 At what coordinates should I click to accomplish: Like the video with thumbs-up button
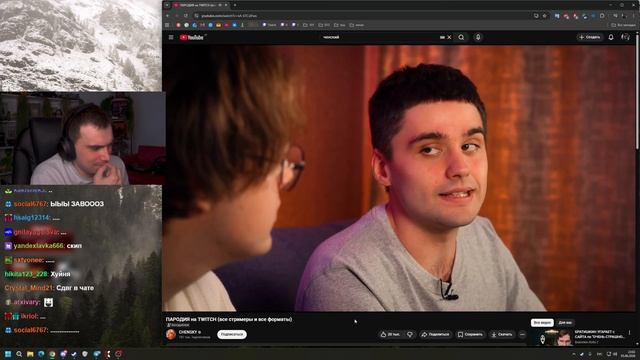coord(391,334)
